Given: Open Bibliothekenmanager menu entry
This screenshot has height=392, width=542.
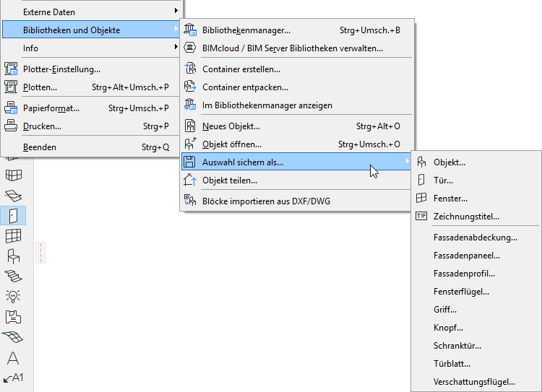Looking at the screenshot, I should pyautogui.click(x=297, y=30).
